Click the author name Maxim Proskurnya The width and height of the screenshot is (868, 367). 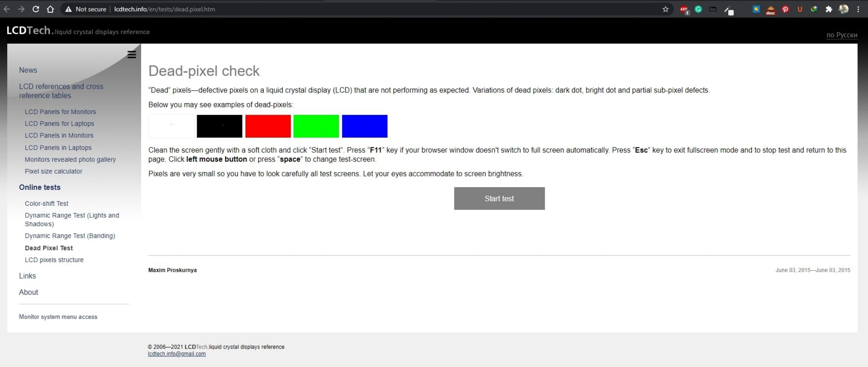[x=172, y=270]
